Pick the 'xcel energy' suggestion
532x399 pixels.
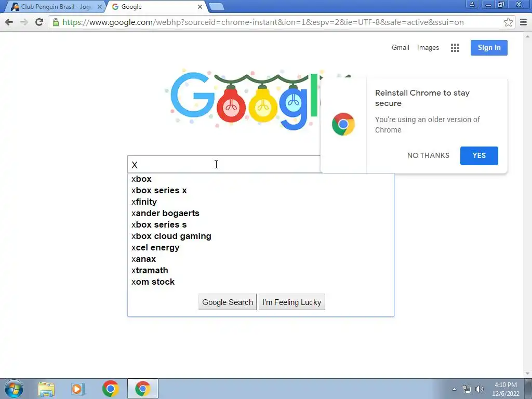[x=261, y=248]
